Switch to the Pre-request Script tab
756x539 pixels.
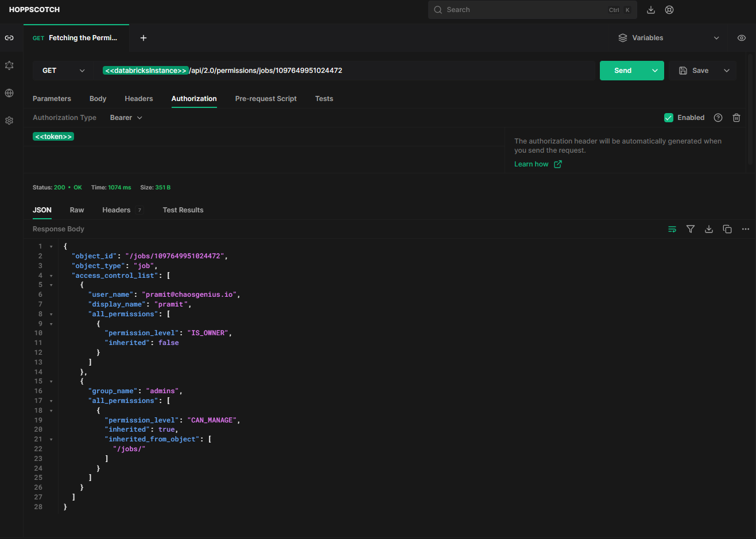pos(266,98)
